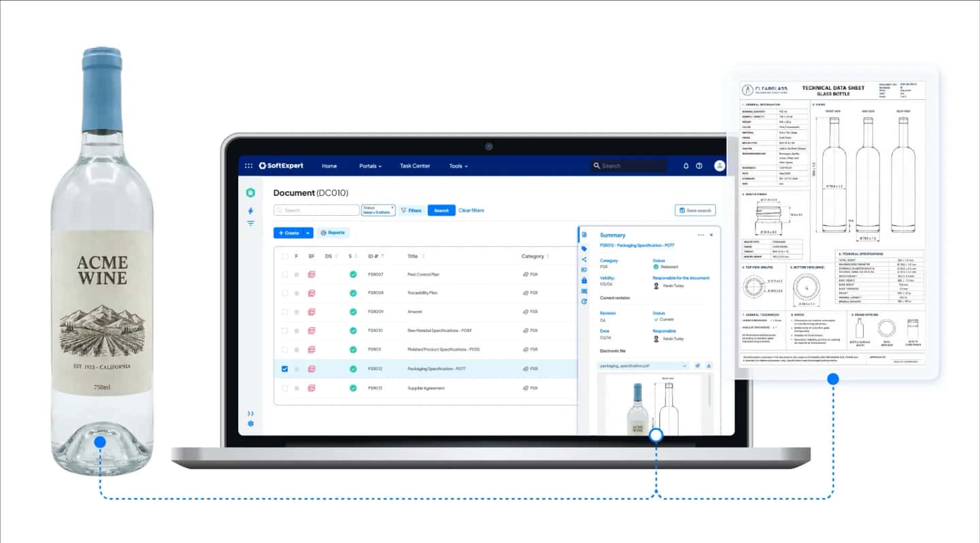The height and width of the screenshot is (543, 980).
Task: Click the green document module sidebar icon
Action: [x=250, y=193]
